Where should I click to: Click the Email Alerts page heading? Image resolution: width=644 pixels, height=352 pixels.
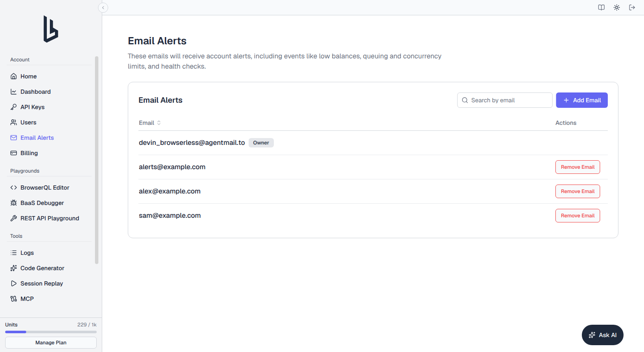(157, 41)
